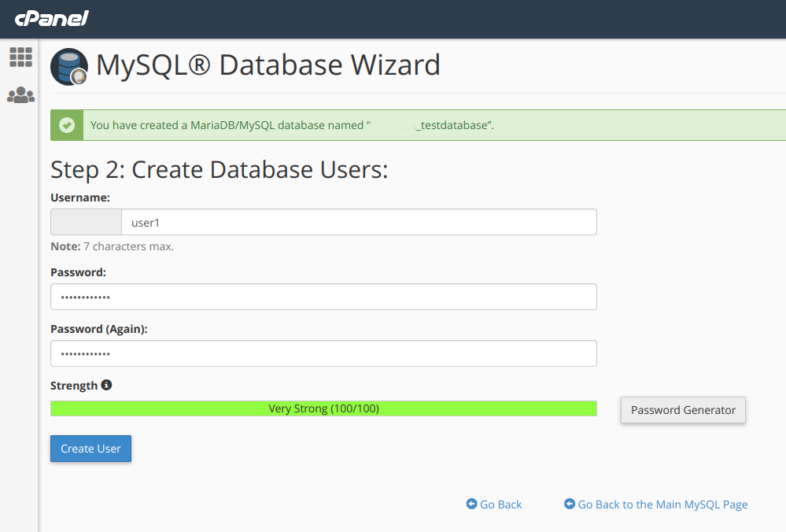Open the applications grid icon in sidebar
This screenshot has width=786, height=532.
(20, 56)
